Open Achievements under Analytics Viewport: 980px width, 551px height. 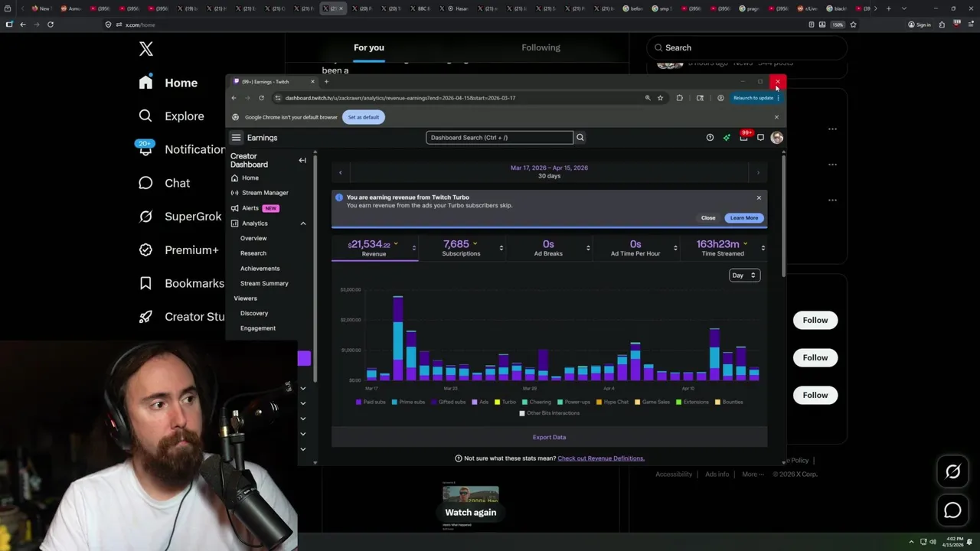260,269
